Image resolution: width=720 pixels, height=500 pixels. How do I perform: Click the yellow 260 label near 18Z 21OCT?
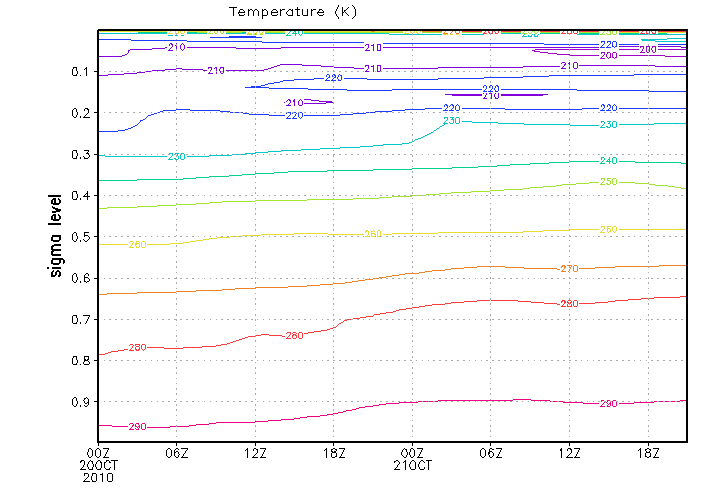(608, 230)
